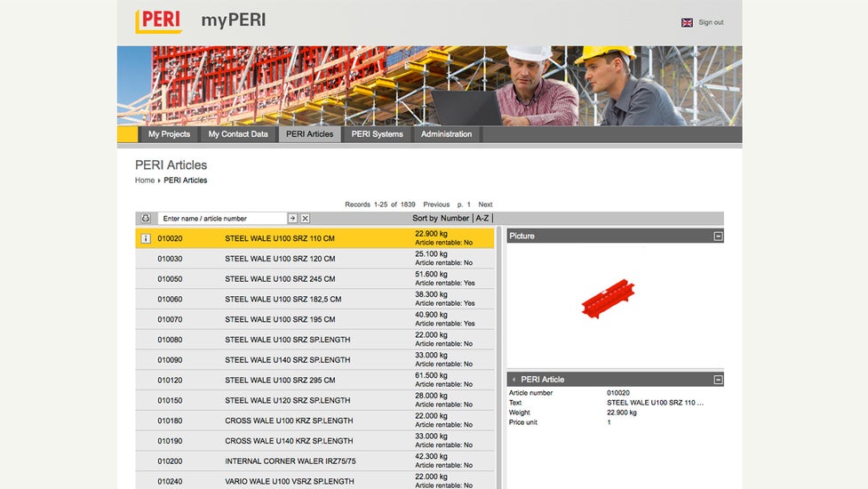Collapse the Picture panel
The image size is (868, 489).
click(718, 236)
